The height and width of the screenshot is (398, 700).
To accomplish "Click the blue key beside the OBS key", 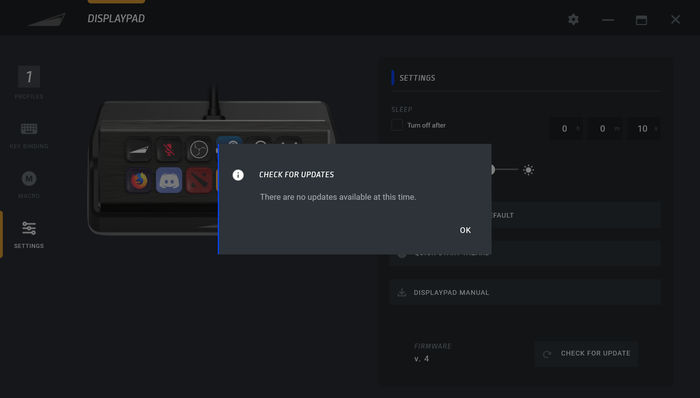I will 229,141.
